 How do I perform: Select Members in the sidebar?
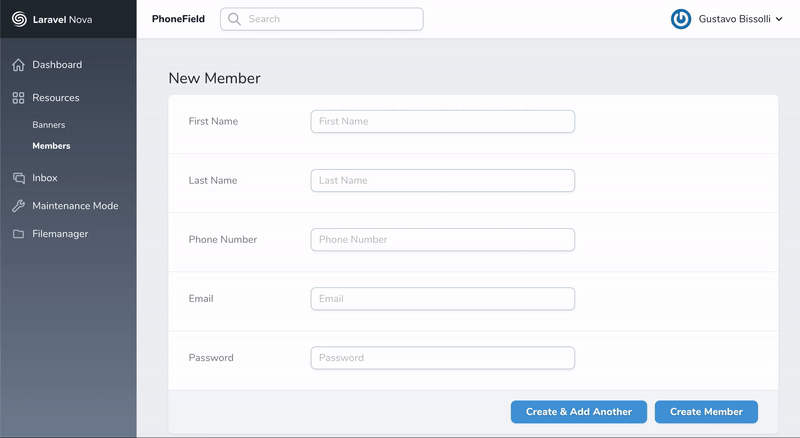tap(51, 145)
